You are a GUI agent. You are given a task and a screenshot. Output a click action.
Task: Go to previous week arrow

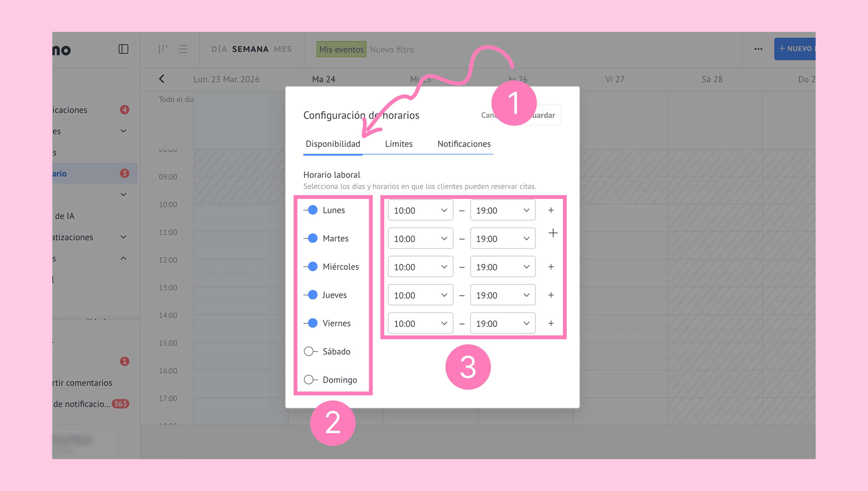coord(162,79)
